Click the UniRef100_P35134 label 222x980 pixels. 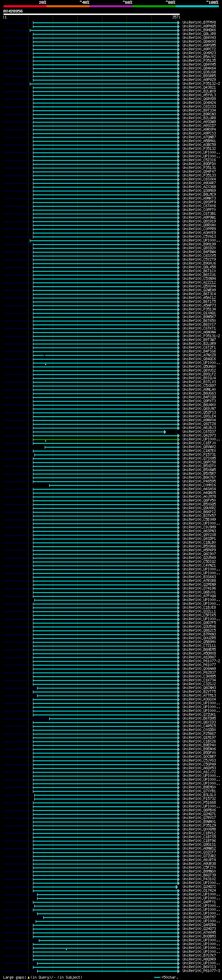[x=199, y=309]
